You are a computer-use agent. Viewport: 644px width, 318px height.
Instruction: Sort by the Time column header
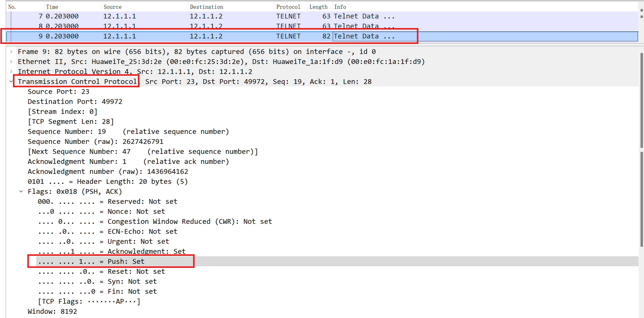[x=52, y=7]
